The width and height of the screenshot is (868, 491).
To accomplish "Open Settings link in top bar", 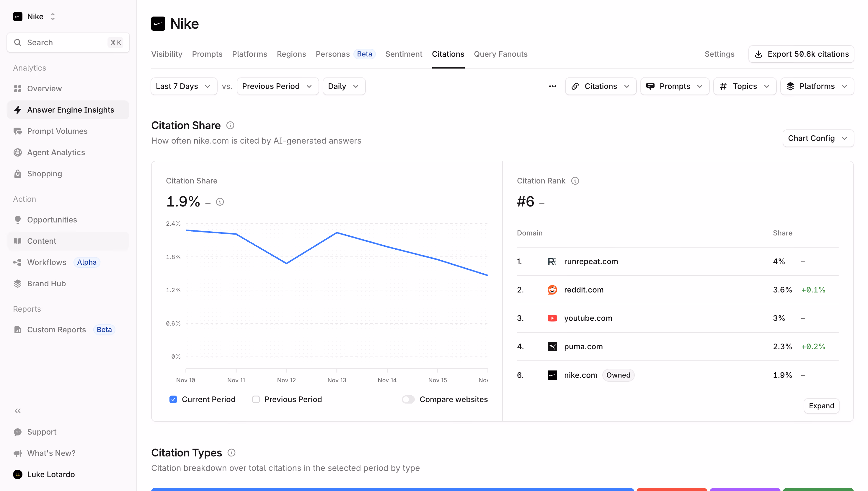I will 719,54.
